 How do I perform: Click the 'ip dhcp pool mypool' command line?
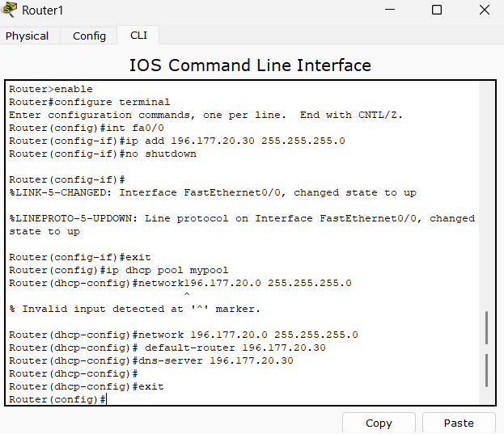(119, 270)
